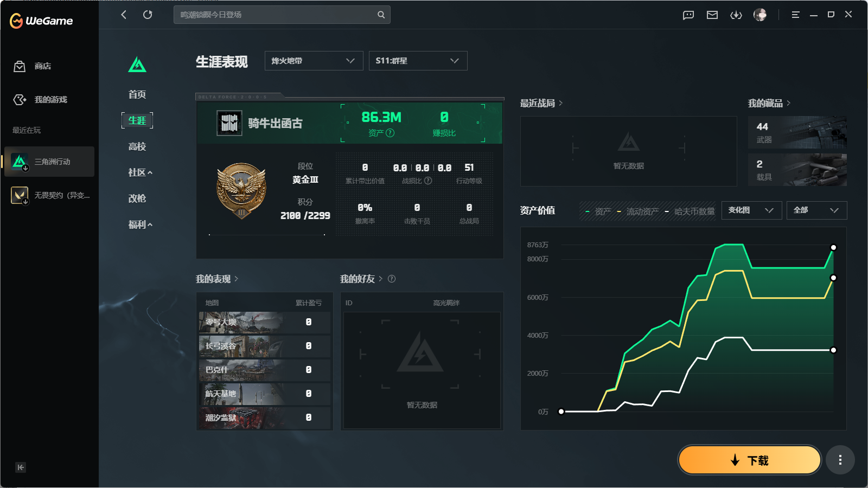Select the 巴克什 map row

coord(265,370)
